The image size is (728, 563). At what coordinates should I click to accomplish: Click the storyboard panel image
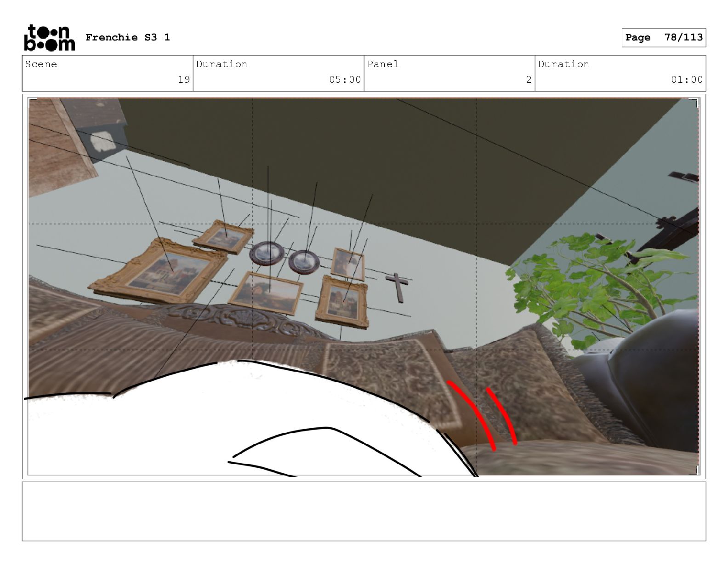pyautogui.click(x=364, y=287)
